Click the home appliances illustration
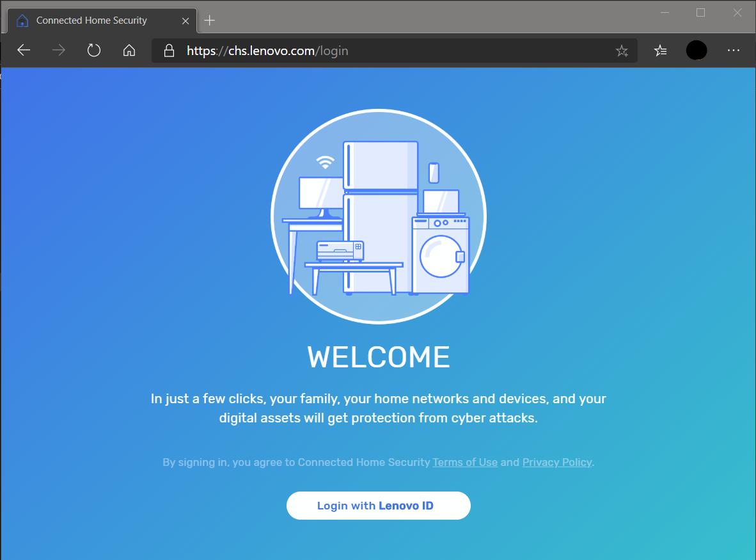Screen dimensions: 756x560 pos(379,216)
